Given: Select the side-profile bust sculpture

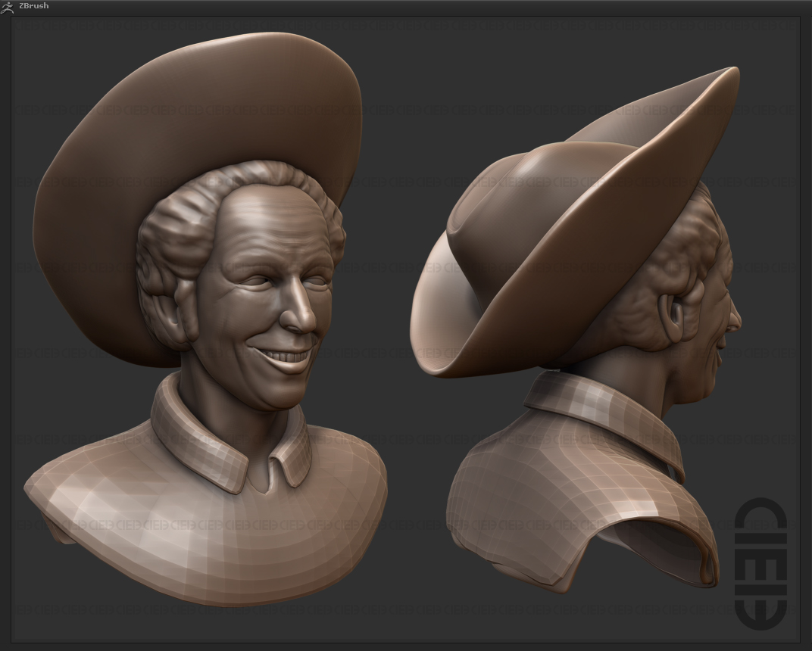Looking at the screenshot, I should click(576, 330).
